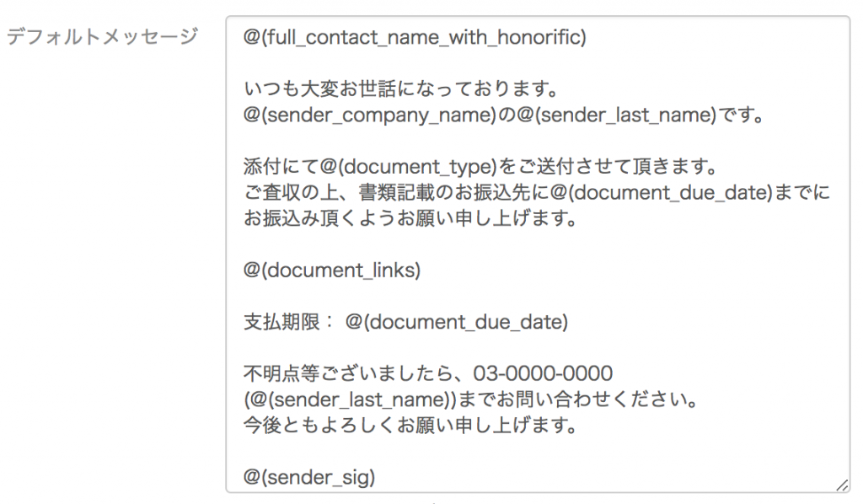Viewport: 863px width, 504px height.
Task: Click the 支払期限 label text
Action: 281,321
